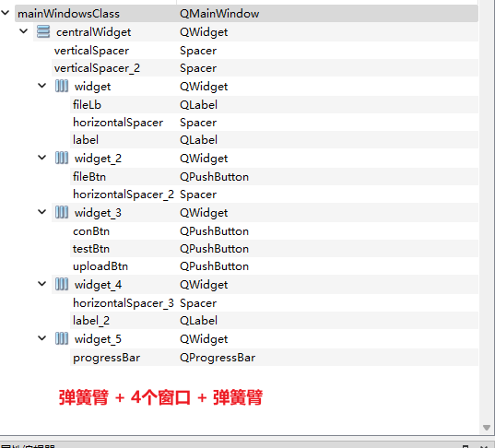Screen dimensions: 495x448
Task: Select the progressBar object row
Action: coord(274,358)
